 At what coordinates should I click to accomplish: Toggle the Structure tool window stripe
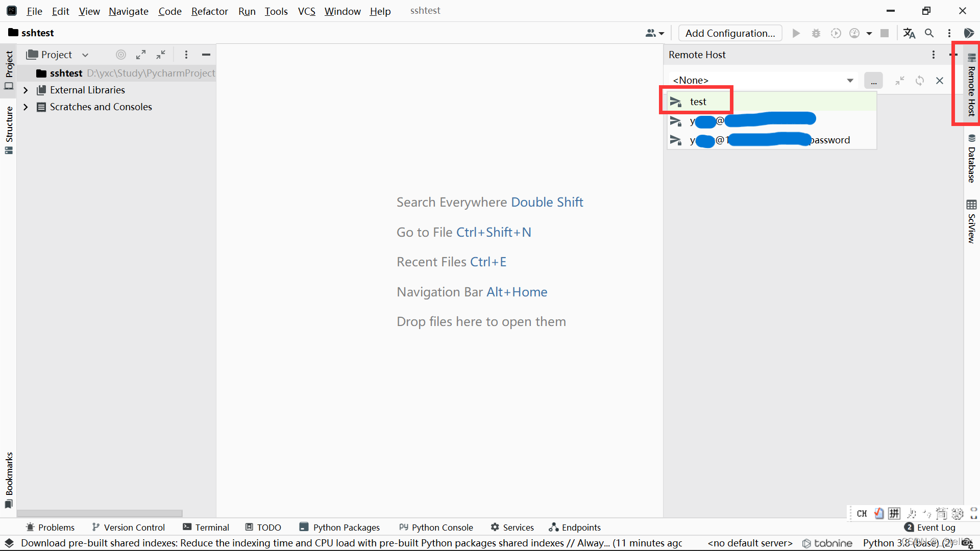pos(9,129)
